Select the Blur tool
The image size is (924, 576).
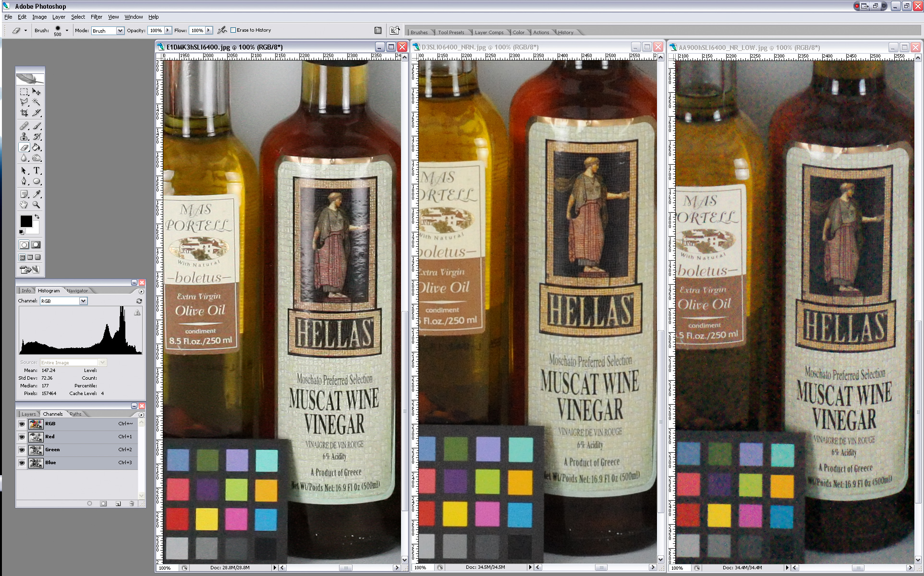[24, 158]
